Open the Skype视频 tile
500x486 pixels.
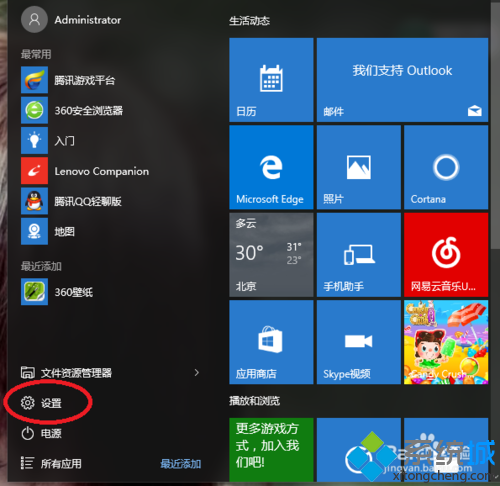coord(359,342)
